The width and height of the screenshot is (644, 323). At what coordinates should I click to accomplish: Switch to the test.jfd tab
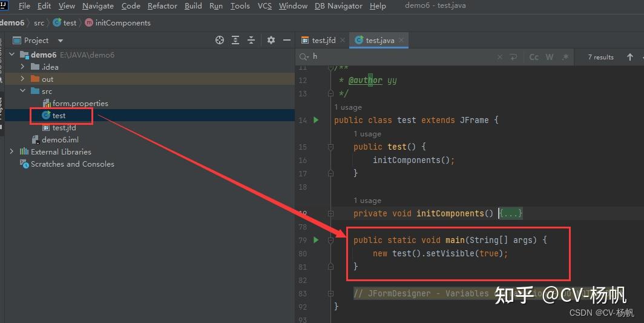[323, 40]
